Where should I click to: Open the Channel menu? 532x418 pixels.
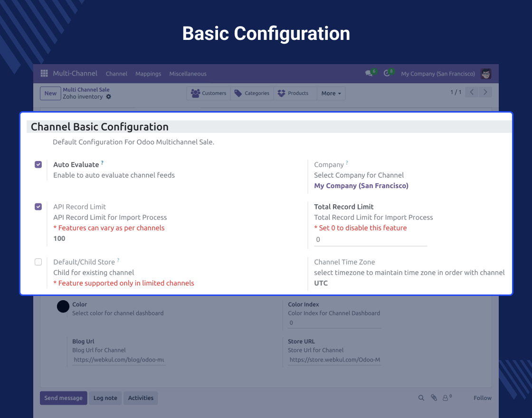[x=116, y=74]
